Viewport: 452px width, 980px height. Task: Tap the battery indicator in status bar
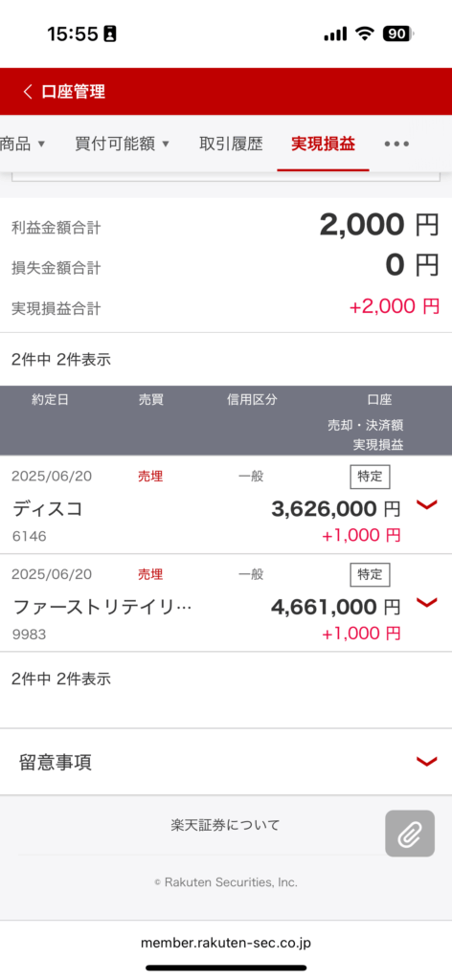coord(398,33)
